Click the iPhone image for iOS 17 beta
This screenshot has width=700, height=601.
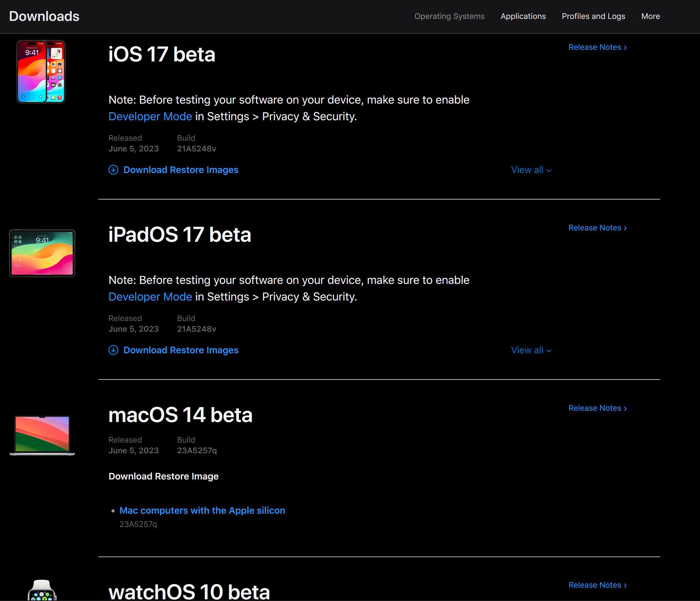(x=41, y=72)
